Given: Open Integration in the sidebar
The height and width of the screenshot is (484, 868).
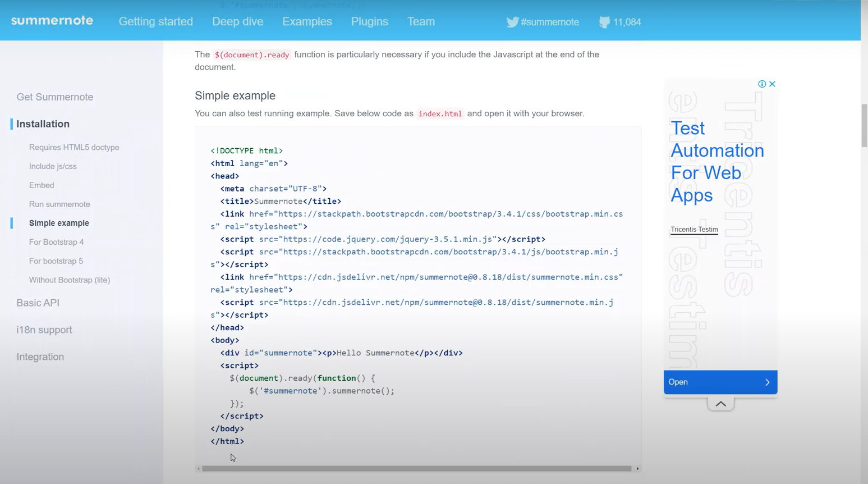Looking at the screenshot, I should point(40,357).
